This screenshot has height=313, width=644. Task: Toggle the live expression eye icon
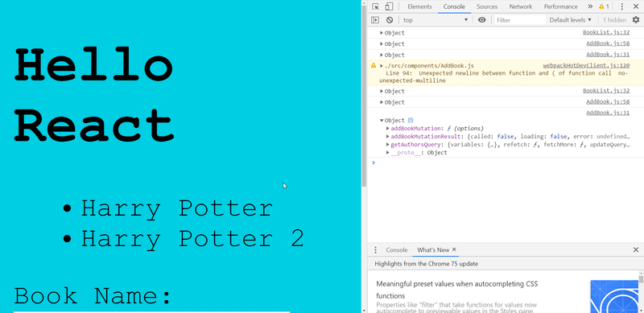click(481, 20)
